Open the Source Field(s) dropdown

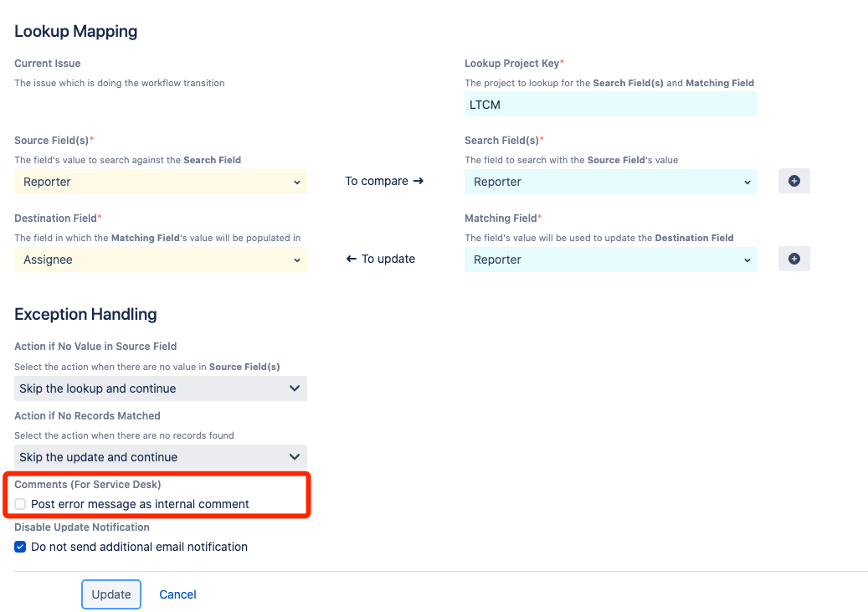point(161,182)
